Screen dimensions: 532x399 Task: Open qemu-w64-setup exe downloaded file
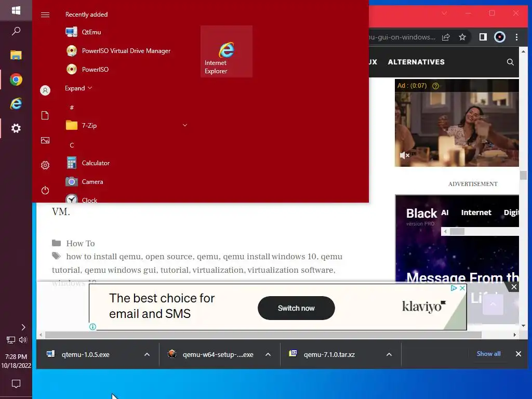(x=218, y=354)
